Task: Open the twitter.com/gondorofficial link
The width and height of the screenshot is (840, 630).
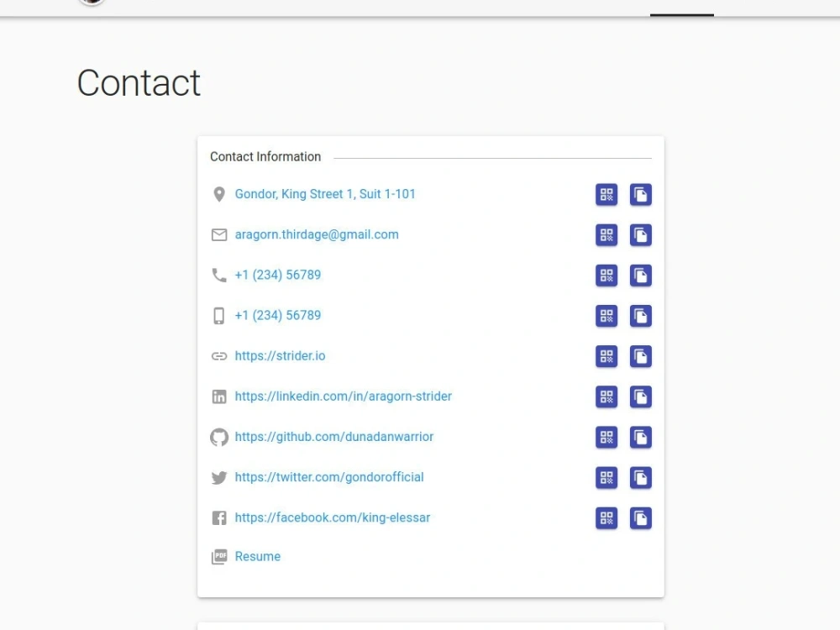Action: click(x=329, y=477)
